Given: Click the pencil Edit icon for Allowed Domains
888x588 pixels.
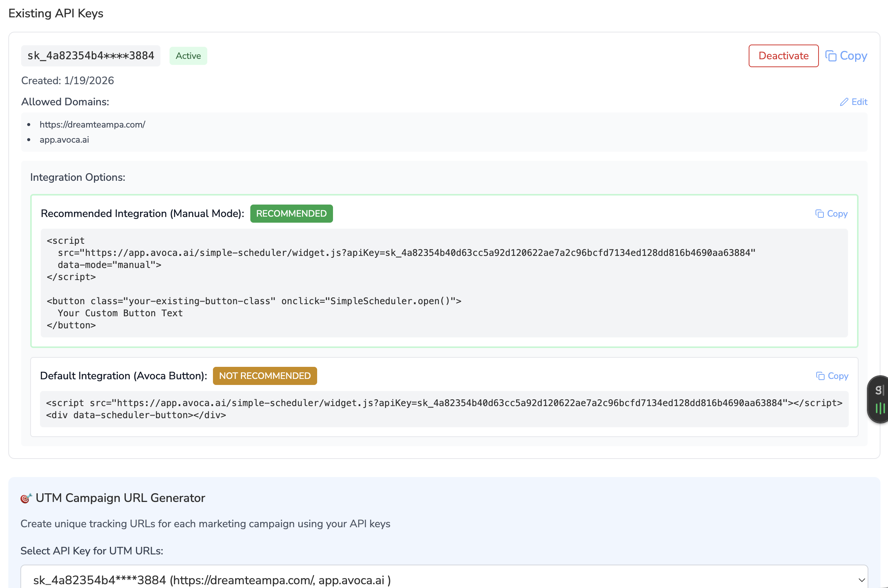Looking at the screenshot, I should [844, 102].
